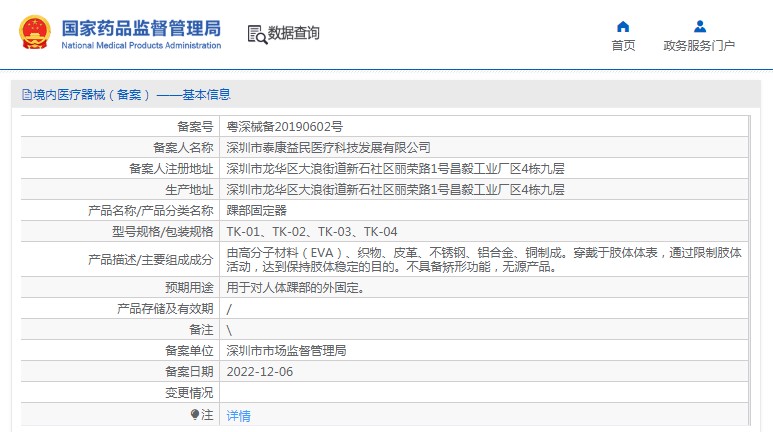Click the 备案人名称 label
773x432 pixels.
pos(183,147)
